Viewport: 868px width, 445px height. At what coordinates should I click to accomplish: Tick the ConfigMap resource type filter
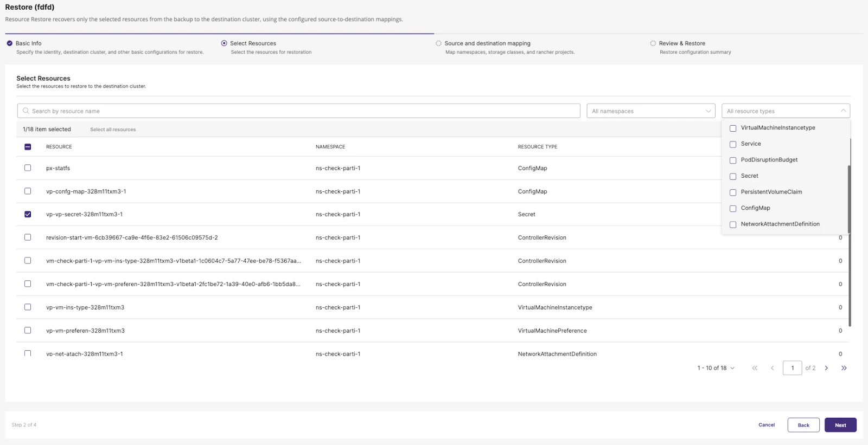(733, 209)
